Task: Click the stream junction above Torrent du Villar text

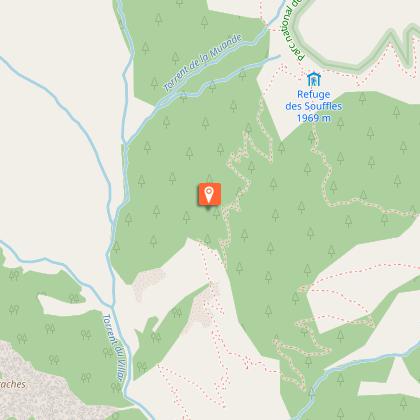Action: (x=112, y=306)
